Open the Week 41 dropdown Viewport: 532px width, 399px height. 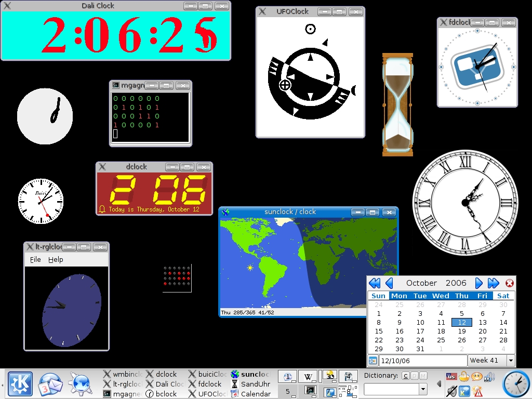491,361
